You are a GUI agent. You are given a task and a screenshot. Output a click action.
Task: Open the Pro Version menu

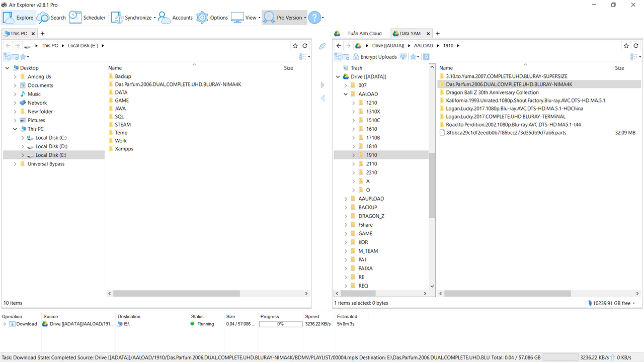(x=284, y=18)
